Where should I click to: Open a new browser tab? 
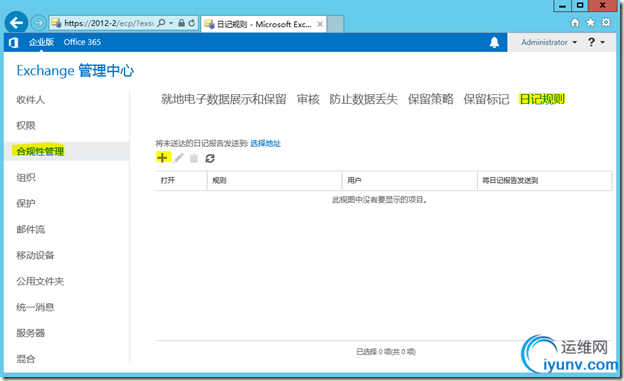click(335, 24)
